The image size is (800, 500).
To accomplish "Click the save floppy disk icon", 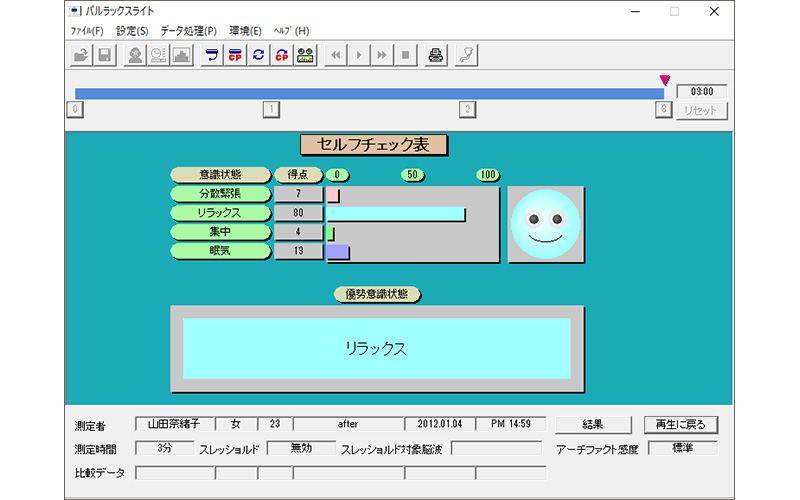I will pyautogui.click(x=104, y=55).
